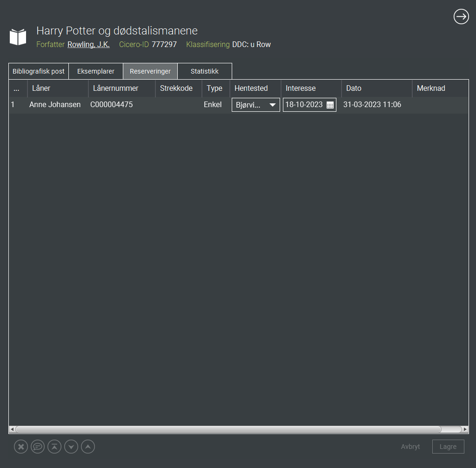
Task: Open author link Rowling, J.K.
Action: point(89,44)
